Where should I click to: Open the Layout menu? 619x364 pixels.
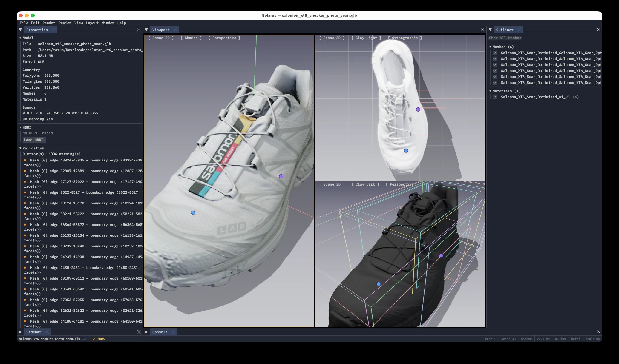[x=92, y=23]
